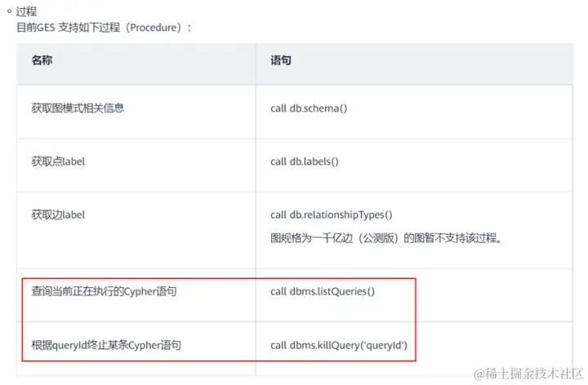Click the '根据queryId终止某条Cypher语句' cell
Screen dimensions: 588x385
[106, 345]
